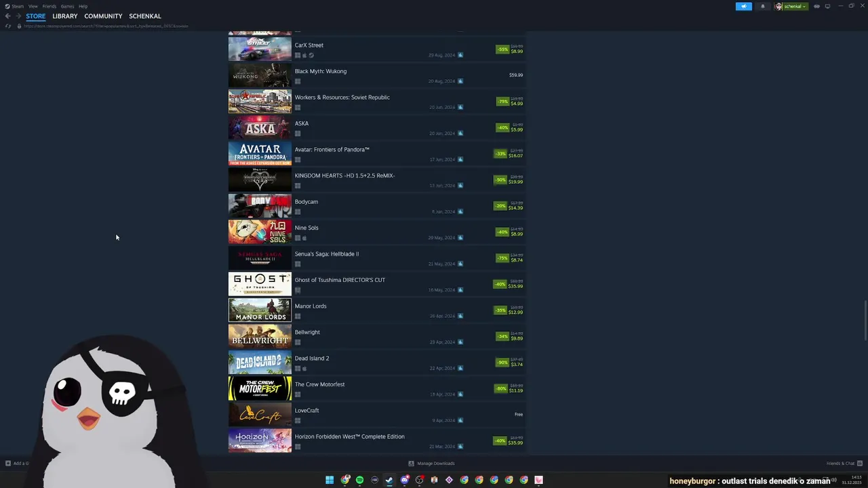Click the CarX Street game thumbnail

click(x=260, y=49)
